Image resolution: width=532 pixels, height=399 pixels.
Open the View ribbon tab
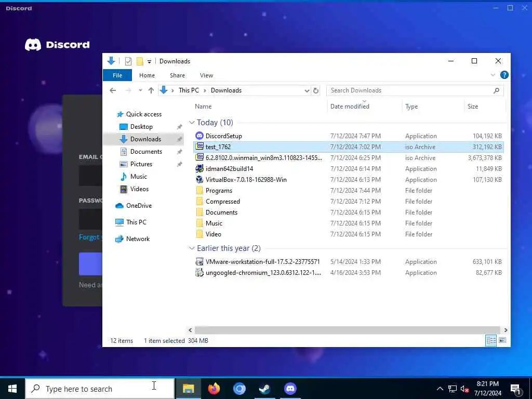click(x=206, y=75)
